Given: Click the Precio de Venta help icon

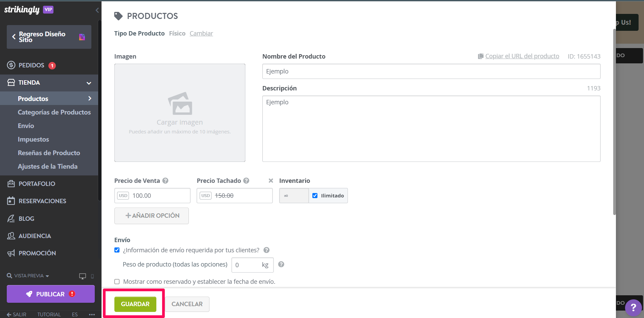Looking at the screenshot, I should pos(165,181).
